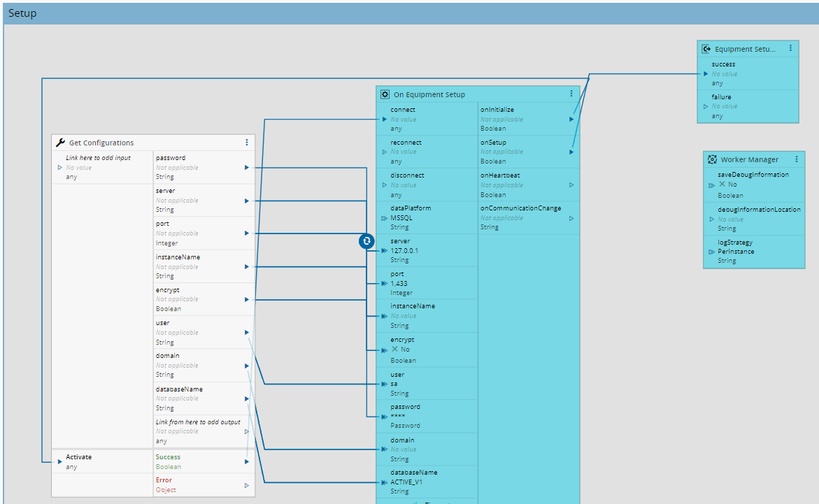The width and height of the screenshot is (819, 504).
Task: Click the Worker Manager node icon
Action: (712, 159)
